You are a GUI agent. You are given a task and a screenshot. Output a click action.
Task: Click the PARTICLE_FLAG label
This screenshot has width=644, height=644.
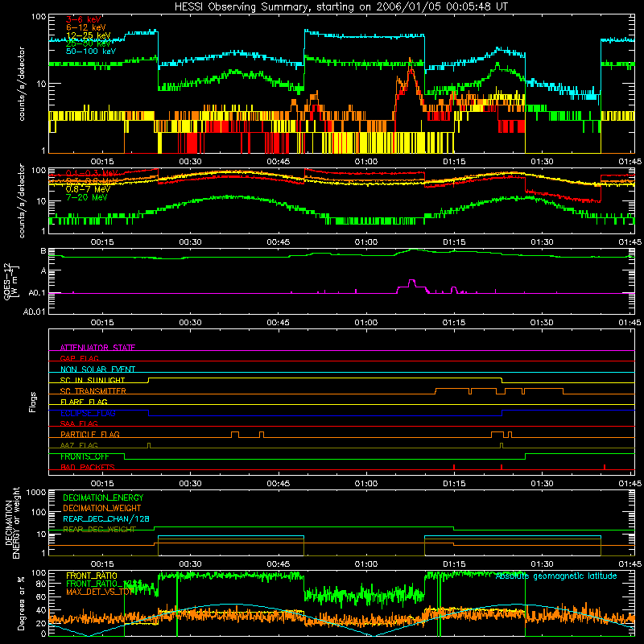90,435
